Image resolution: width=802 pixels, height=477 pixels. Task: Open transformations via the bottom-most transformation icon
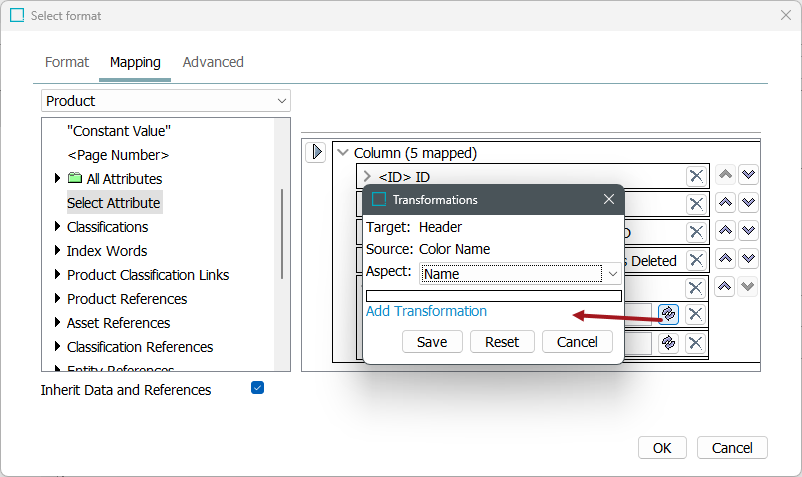(668, 343)
